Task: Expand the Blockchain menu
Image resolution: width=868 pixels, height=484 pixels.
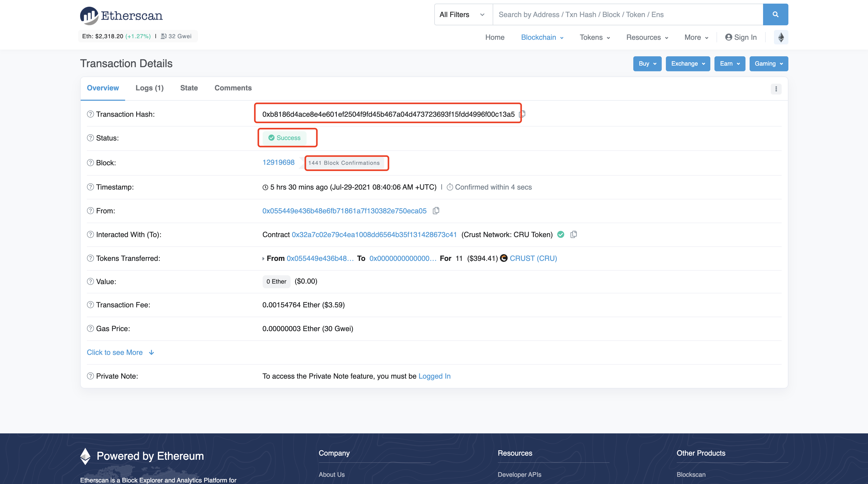Action: pyautogui.click(x=542, y=37)
